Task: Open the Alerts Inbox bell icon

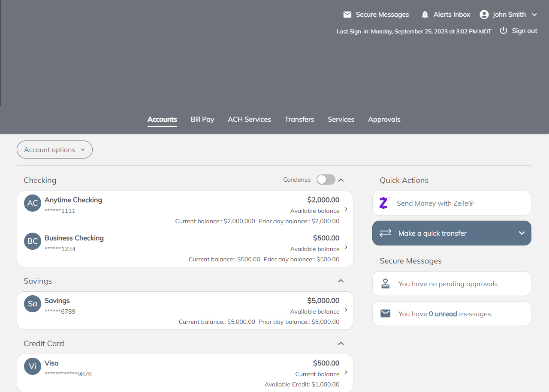Action: (425, 15)
